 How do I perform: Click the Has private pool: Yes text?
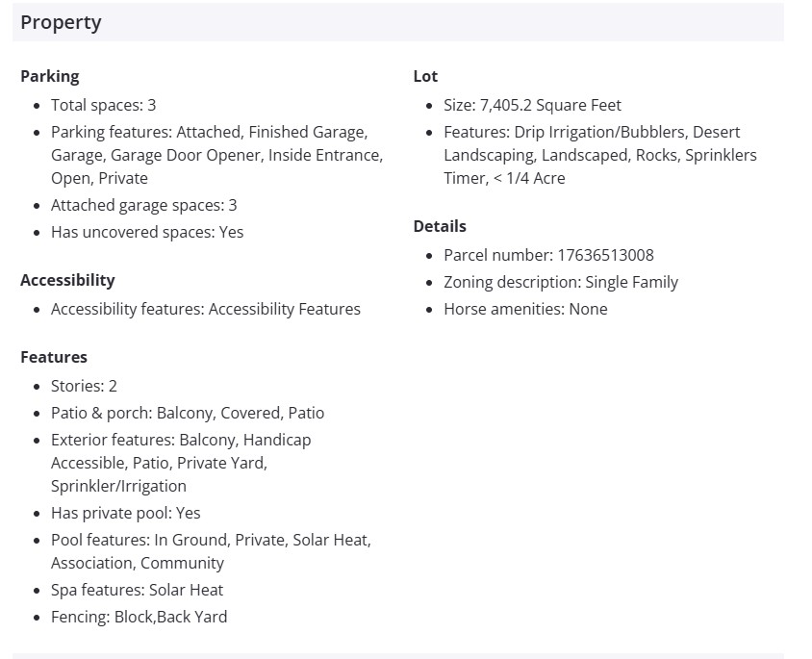point(125,513)
